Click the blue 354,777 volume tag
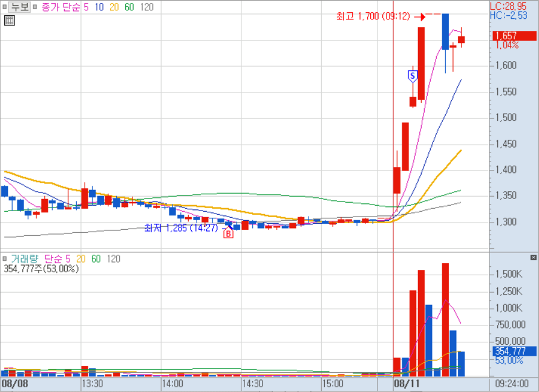539x392 pixels. (x=514, y=351)
